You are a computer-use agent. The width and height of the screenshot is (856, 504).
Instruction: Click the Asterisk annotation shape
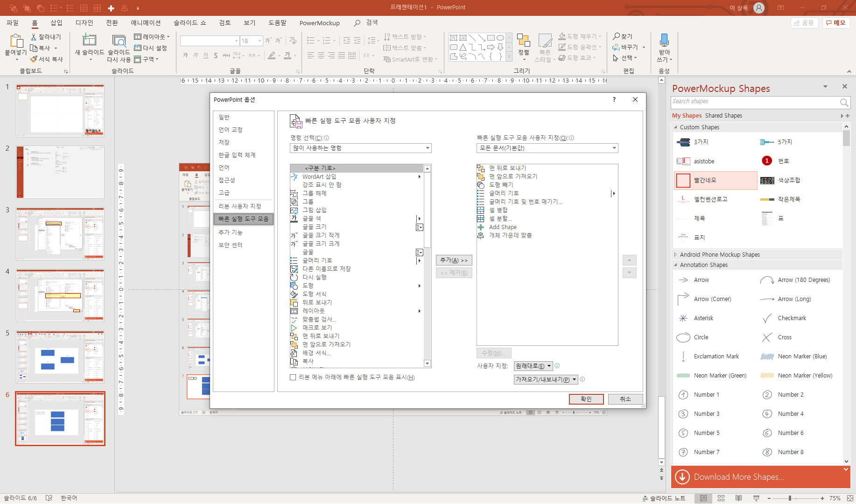pos(683,318)
